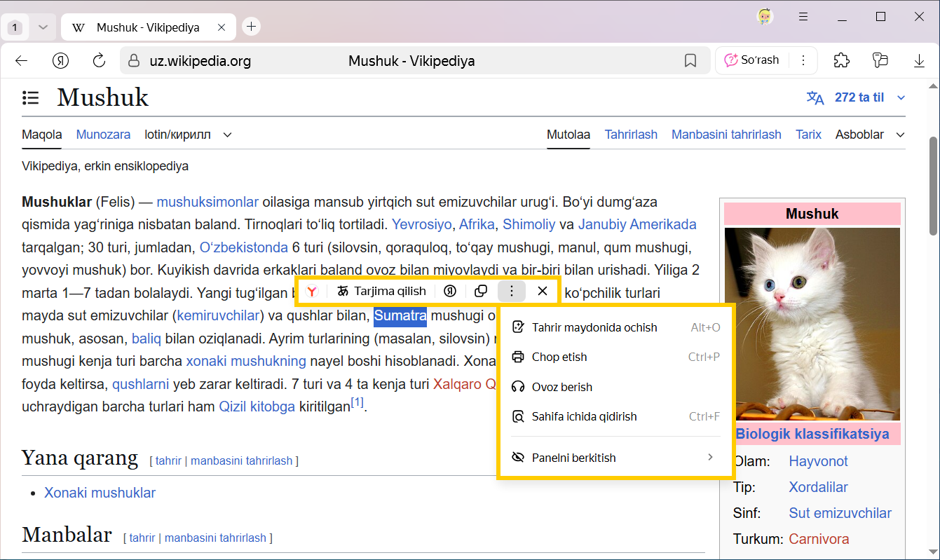Choose Ovoz berish in the popup menu
This screenshot has width=940, height=560.
coord(561,387)
